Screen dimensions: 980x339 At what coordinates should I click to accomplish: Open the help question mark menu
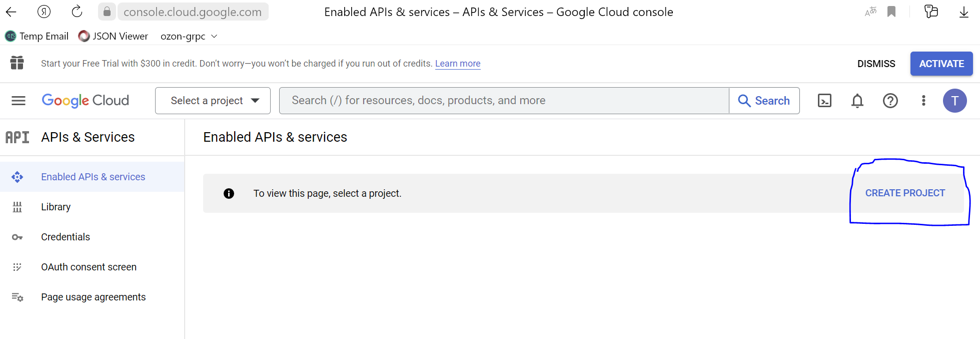click(x=890, y=101)
